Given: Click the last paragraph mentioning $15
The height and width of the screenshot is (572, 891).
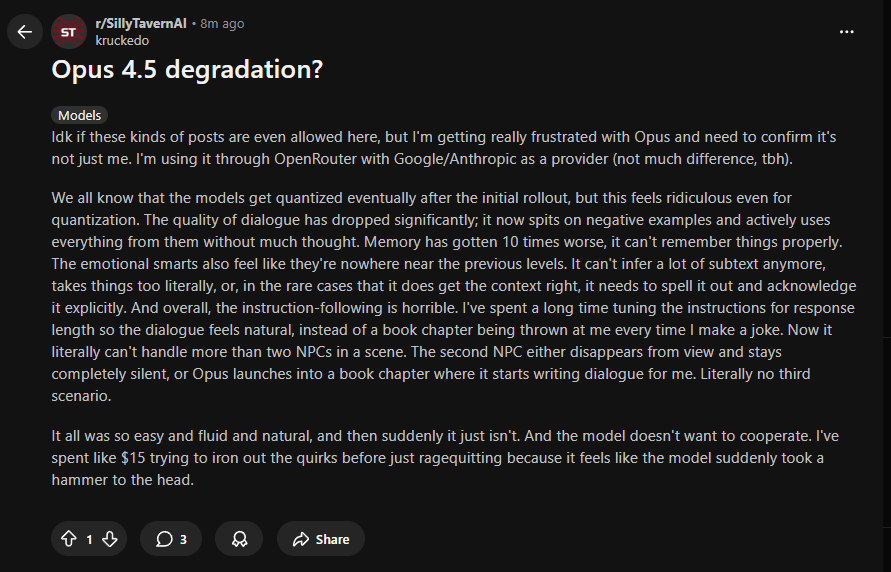Looking at the screenshot, I should (440, 458).
